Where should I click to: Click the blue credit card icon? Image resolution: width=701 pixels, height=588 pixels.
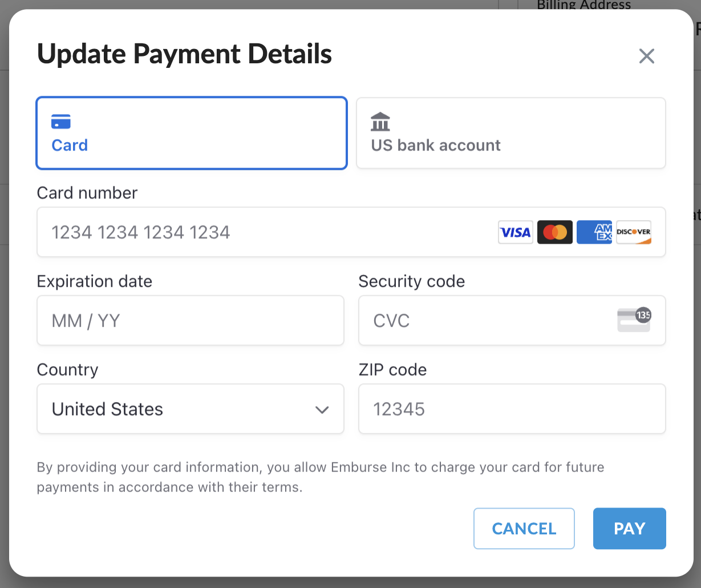[61, 121]
